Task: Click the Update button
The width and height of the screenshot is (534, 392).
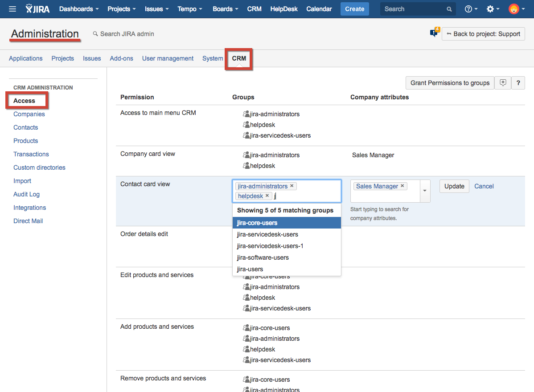Action: pyautogui.click(x=454, y=186)
